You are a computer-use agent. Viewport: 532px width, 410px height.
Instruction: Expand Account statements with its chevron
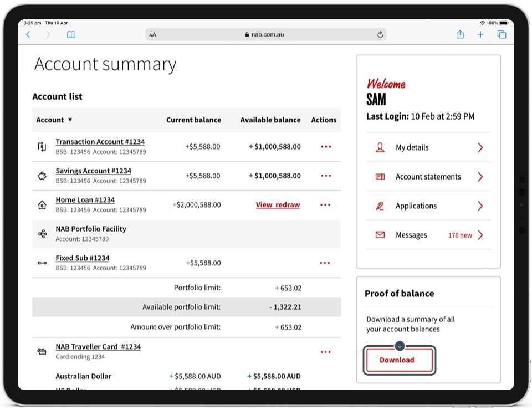click(x=480, y=177)
